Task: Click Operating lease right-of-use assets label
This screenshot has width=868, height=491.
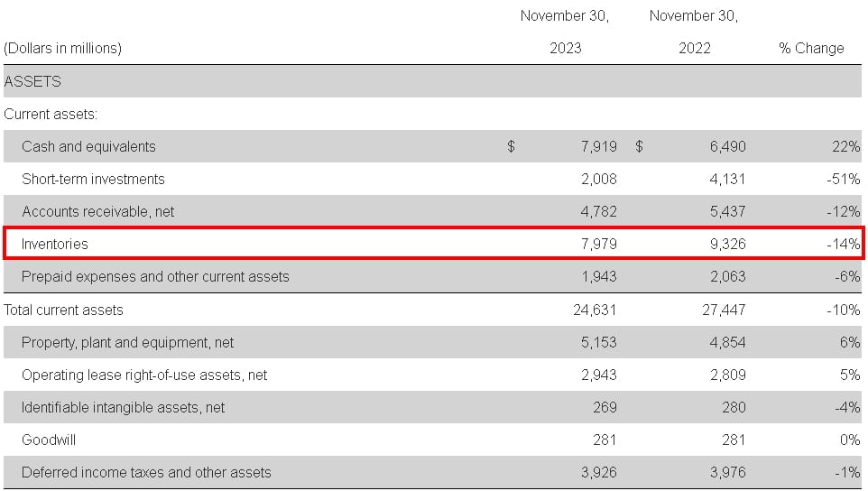Action: [x=144, y=375]
